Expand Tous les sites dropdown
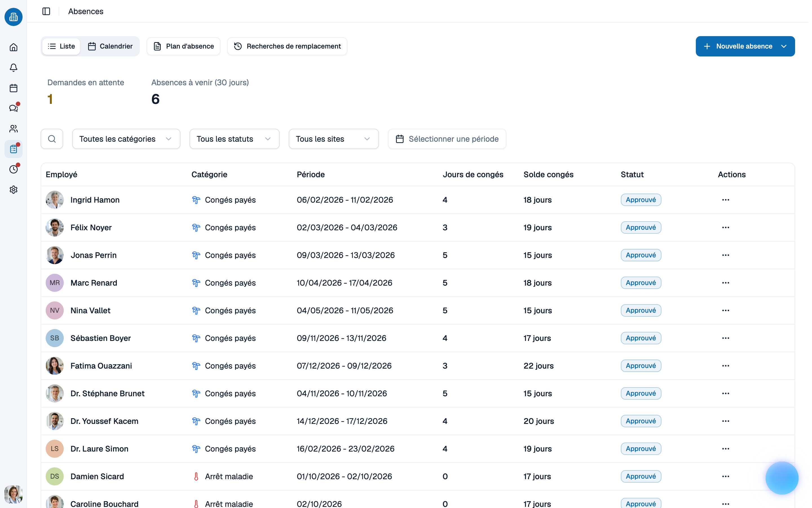Image resolution: width=812 pixels, height=508 pixels. (x=334, y=139)
